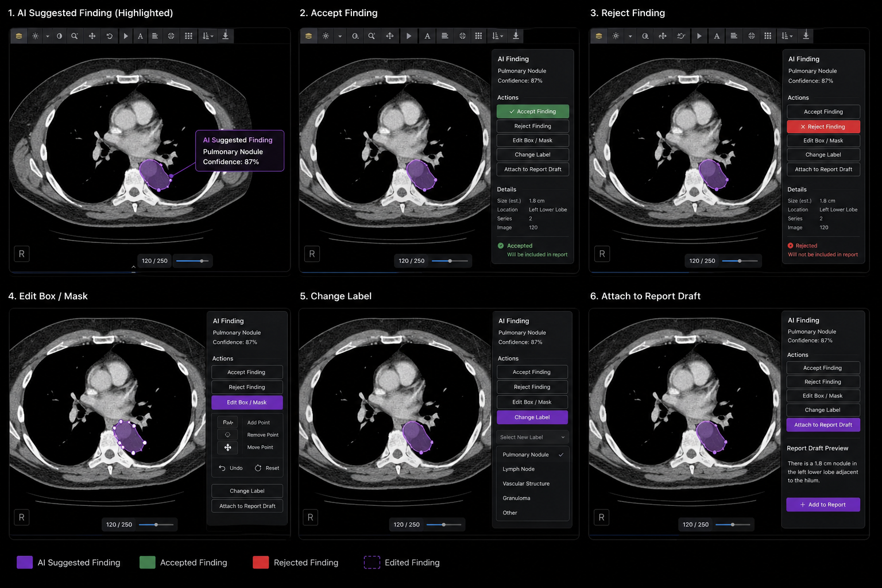The height and width of the screenshot is (588, 882).
Task: Open the sort order dropdown in panel 2 toolbar
Action: click(497, 36)
